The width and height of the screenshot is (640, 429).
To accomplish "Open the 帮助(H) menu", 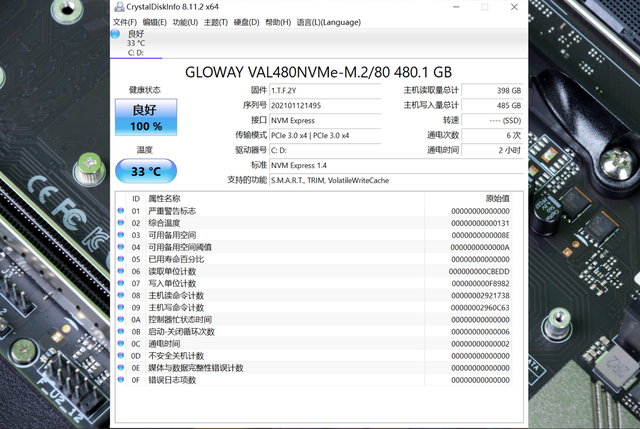I will click(x=278, y=22).
